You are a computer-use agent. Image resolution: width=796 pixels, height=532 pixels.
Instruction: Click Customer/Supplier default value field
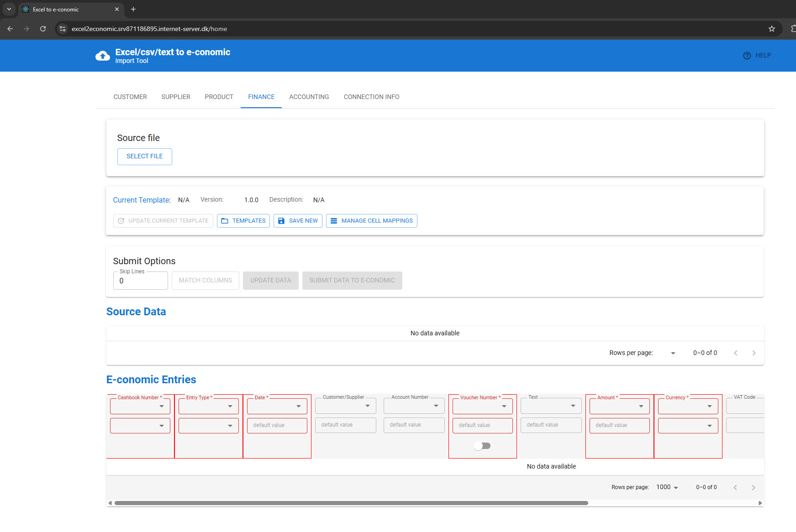pos(346,425)
